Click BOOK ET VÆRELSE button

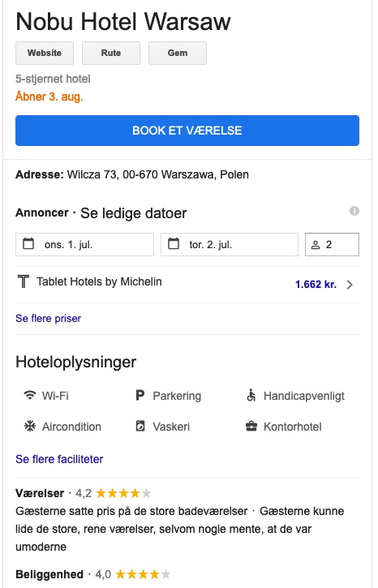click(187, 131)
